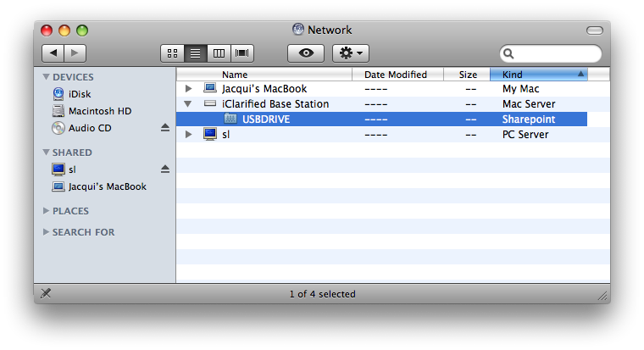Collapse the iClarified Base Station row
The image size is (644, 350).
tap(189, 104)
